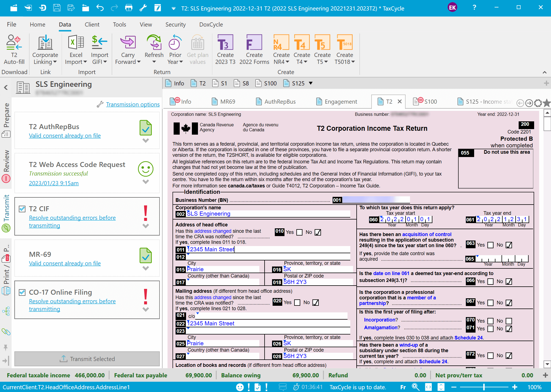Image resolution: width=551 pixels, height=392 pixels.
Task: Close the T2 form tab
Action: pyautogui.click(x=399, y=102)
